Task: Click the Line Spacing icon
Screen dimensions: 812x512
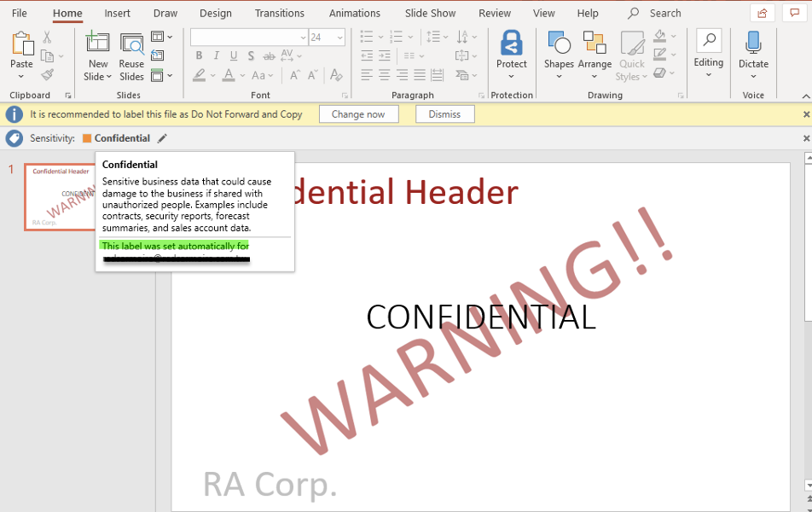Action: pos(433,37)
